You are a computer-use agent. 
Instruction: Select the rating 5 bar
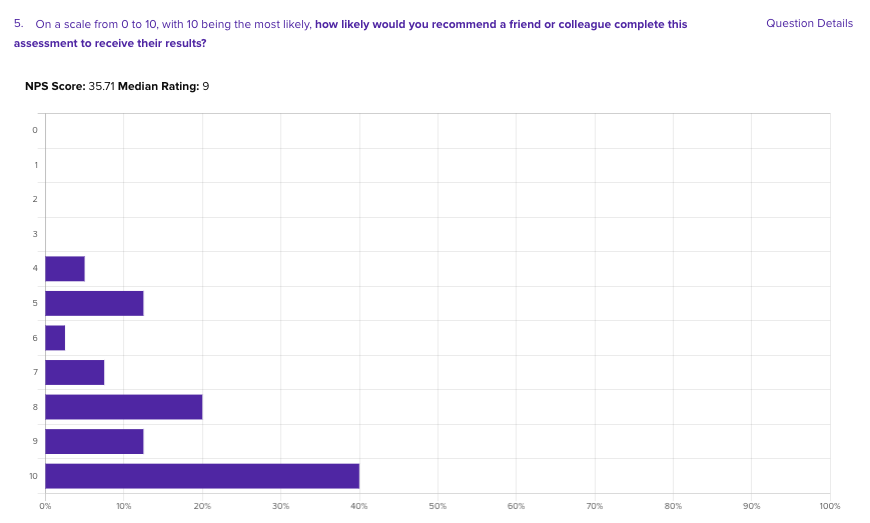pos(94,303)
